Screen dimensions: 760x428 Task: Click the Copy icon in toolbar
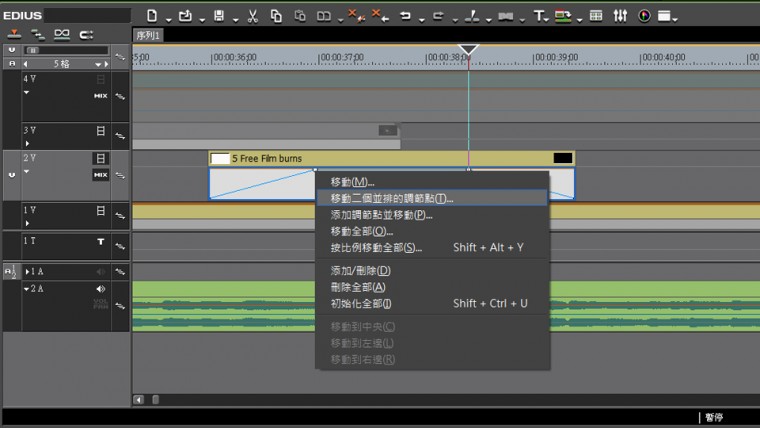tap(275, 16)
